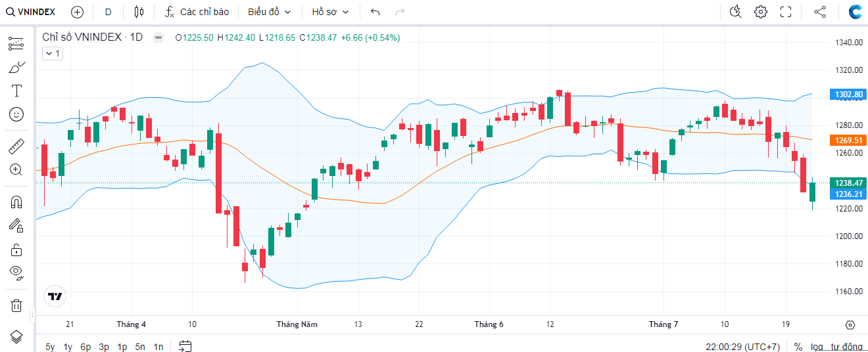This screenshot has width=868, height=352.
Task: Select the trend line drawing tool
Action: 16,44
